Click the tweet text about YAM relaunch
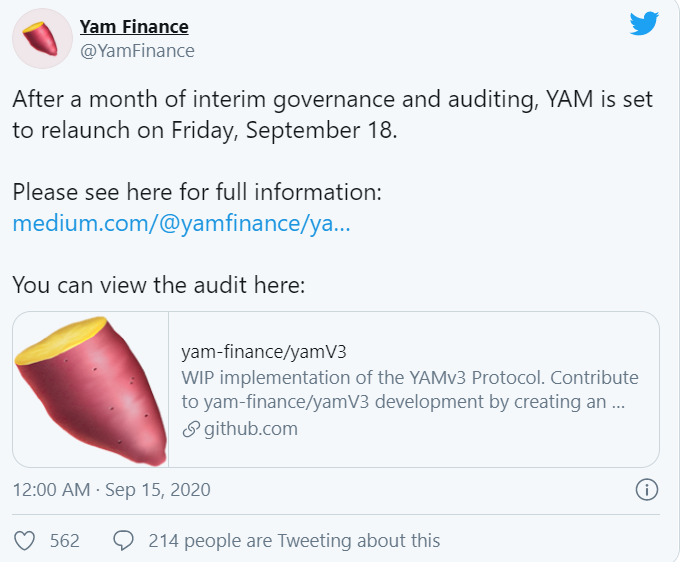This screenshot has height=562, width=680. (x=332, y=114)
